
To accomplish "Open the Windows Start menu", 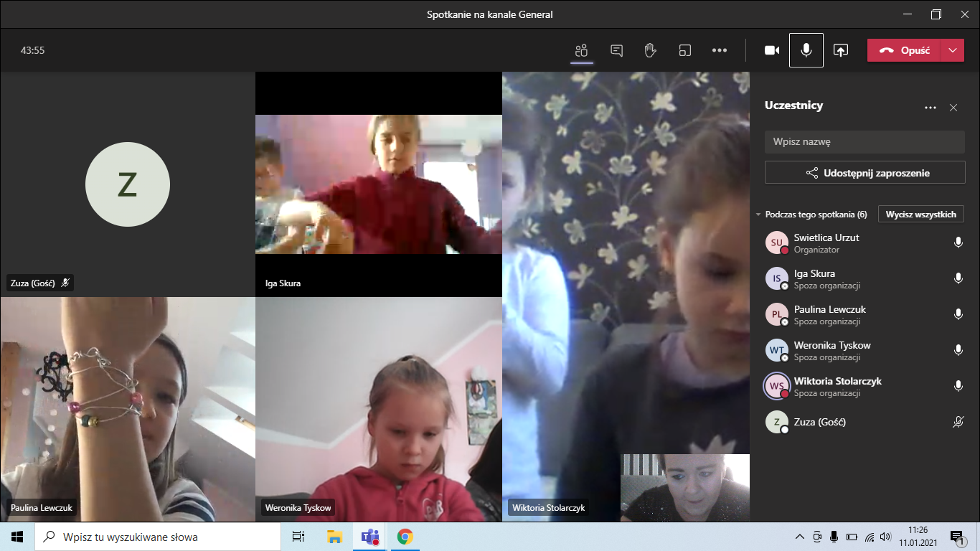I will 17,537.
